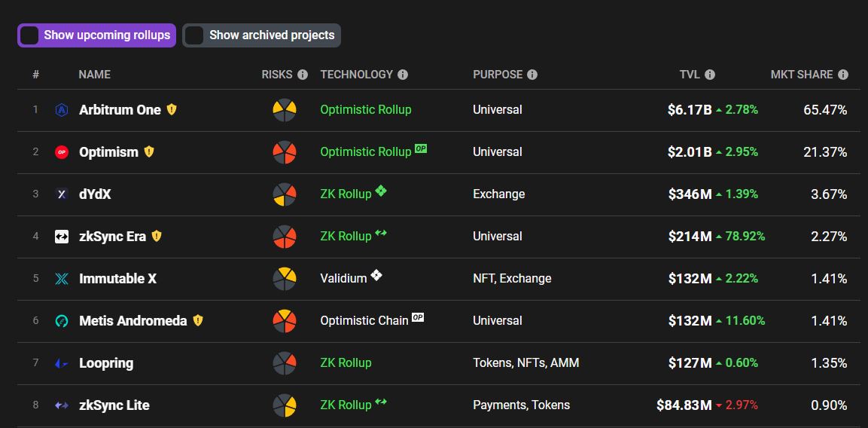Open the RISKS column info icon

[302, 75]
